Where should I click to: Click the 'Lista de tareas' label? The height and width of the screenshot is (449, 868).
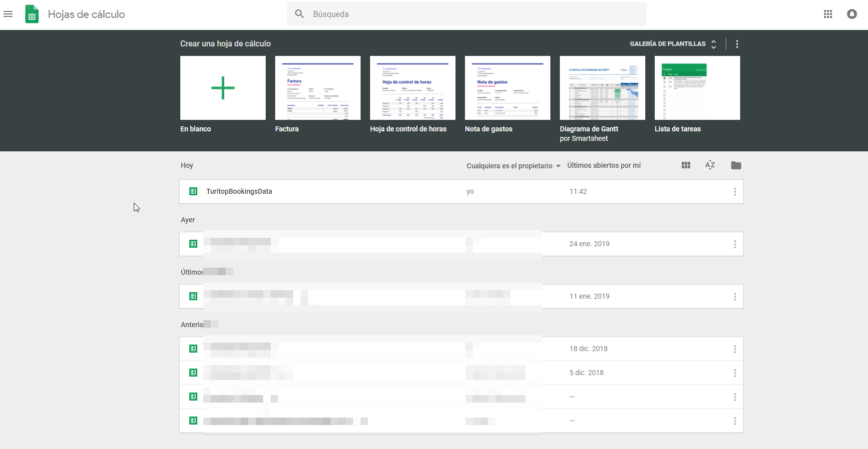click(678, 129)
